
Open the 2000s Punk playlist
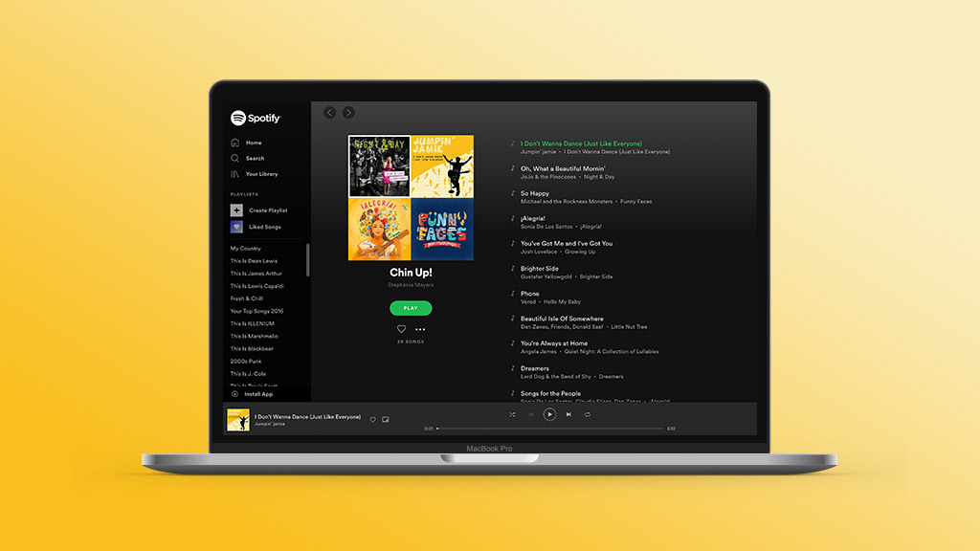[x=246, y=361]
